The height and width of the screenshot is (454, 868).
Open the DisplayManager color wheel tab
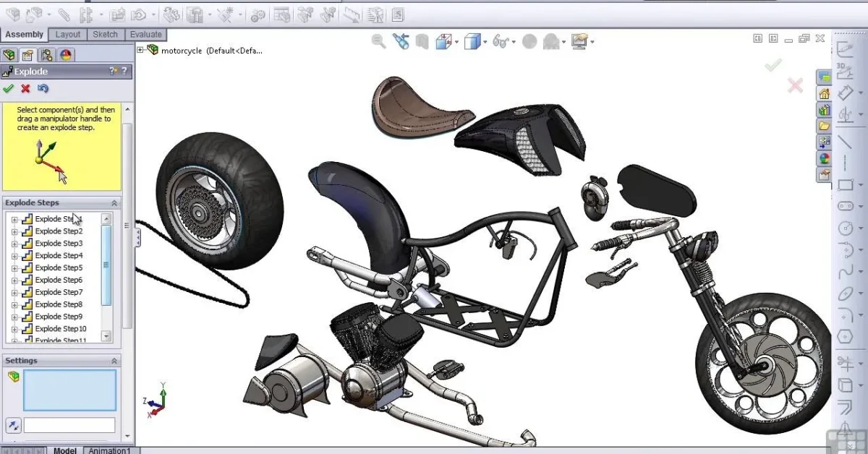coord(66,55)
